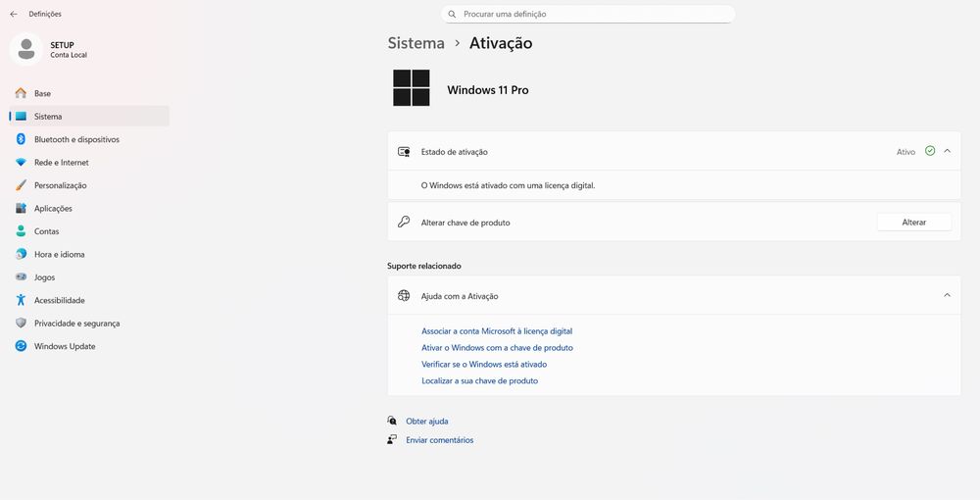Viewport: 980px width, 500px height.
Task: Open Associar a conta Microsoft à licença digital
Action: coord(497,331)
